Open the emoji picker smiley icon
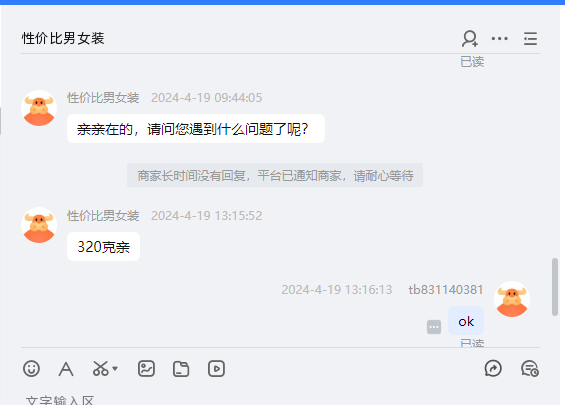The width and height of the screenshot is (565, 405). (31, 369)
